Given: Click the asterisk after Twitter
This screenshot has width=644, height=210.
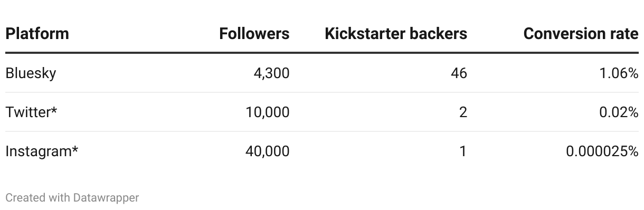Looking at the screenshot, I should (x=54, y=110).
